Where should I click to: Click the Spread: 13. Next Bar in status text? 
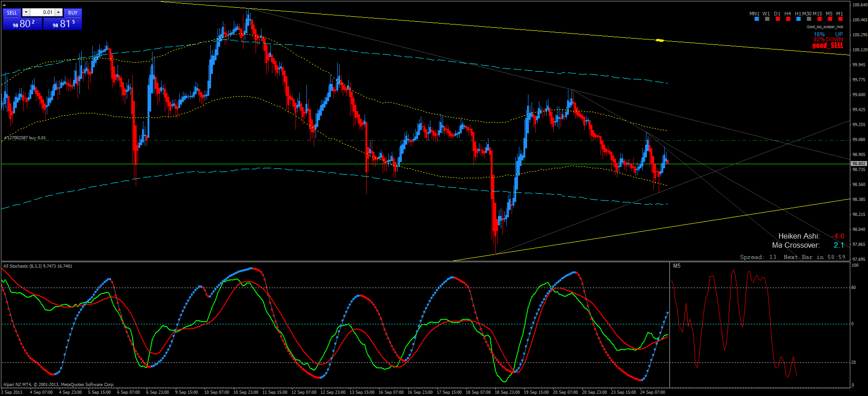point(793,257)
